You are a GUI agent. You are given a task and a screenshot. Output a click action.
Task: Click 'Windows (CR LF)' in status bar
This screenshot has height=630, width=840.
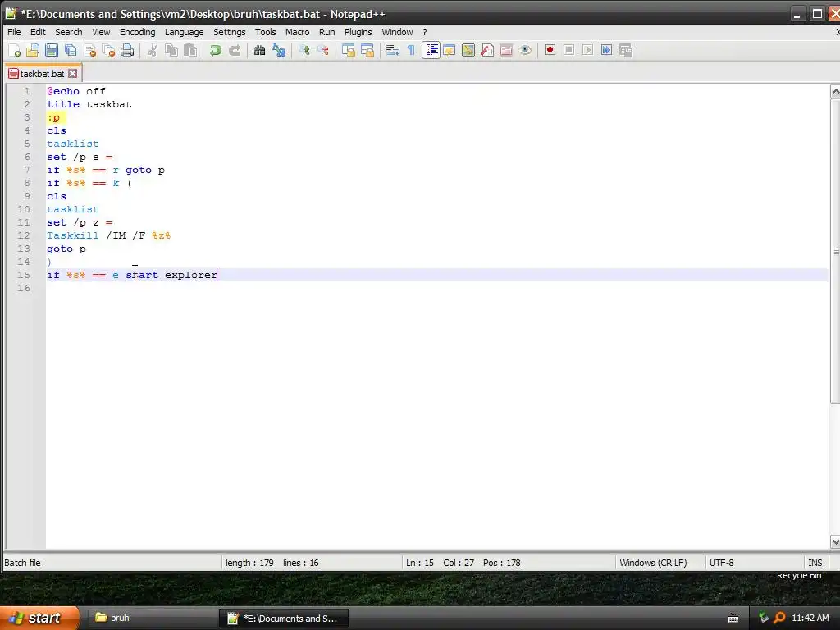653,563
